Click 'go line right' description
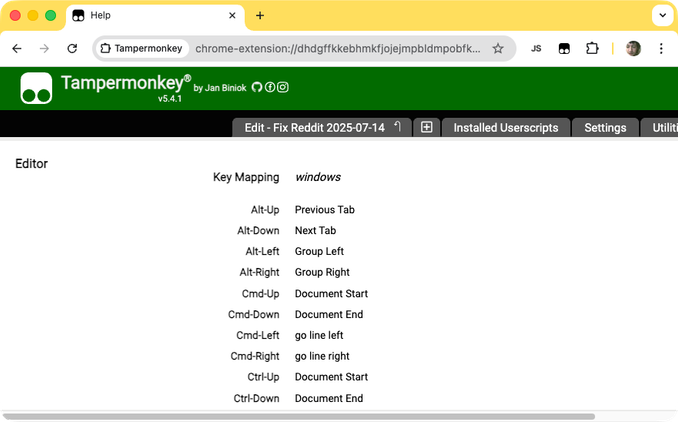 pos(322,356)
